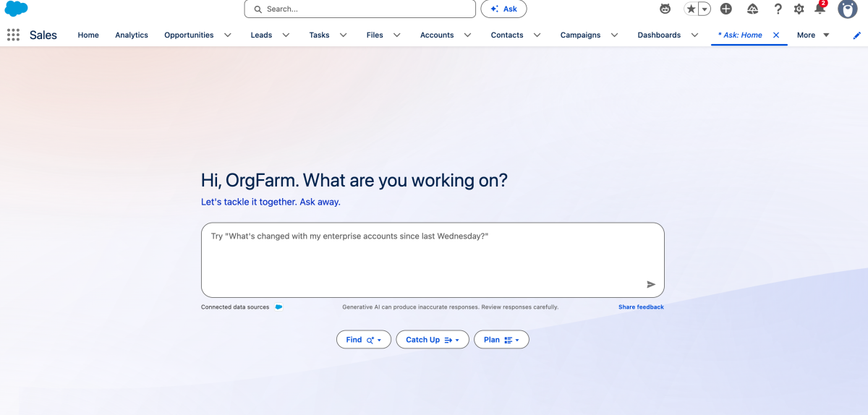868x415 pixels.
Task: Open the Accounts tab
Action: click(x=437, y=35)
